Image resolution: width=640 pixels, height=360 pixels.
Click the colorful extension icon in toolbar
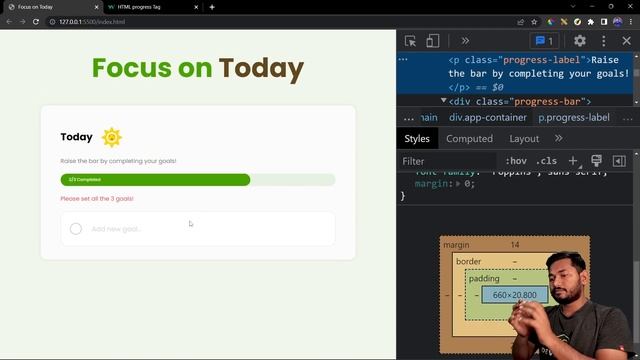[551, 22]
